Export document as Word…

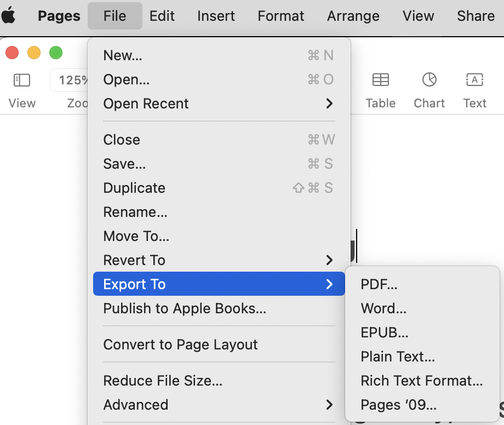[383, 308]
